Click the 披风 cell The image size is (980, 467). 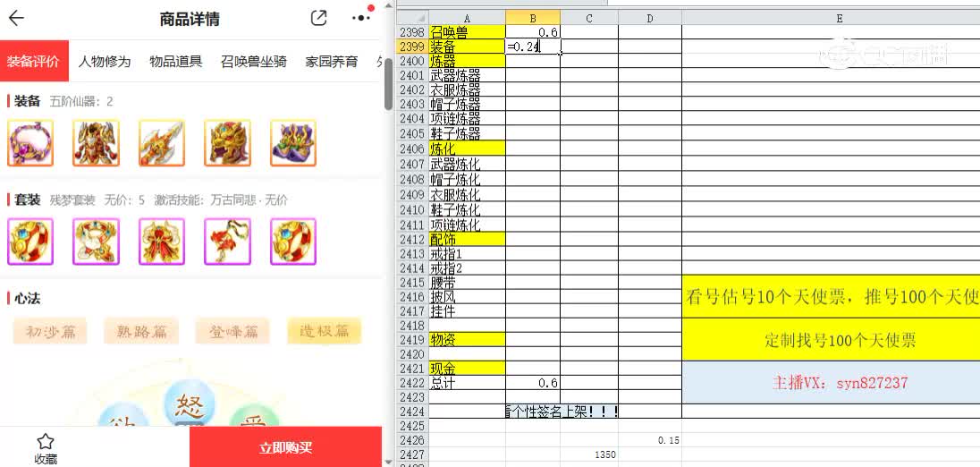tap(467, 296)
